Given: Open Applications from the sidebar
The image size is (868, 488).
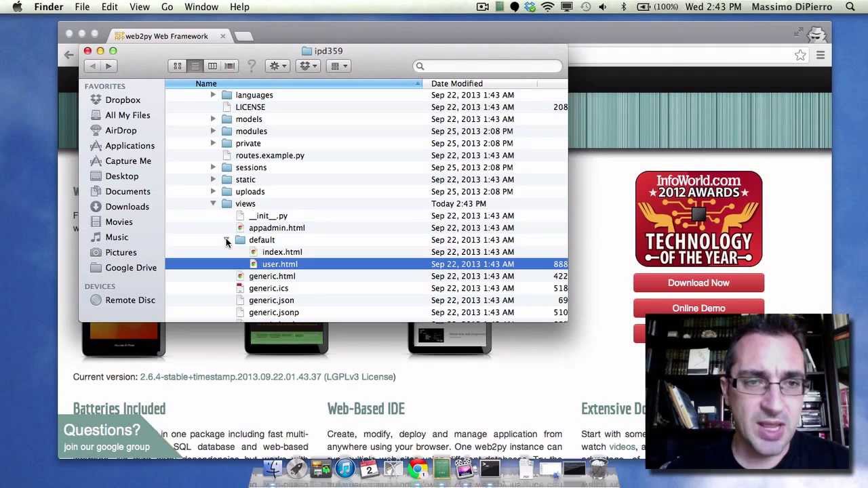Looking at the screenshot, I should 130,146.
